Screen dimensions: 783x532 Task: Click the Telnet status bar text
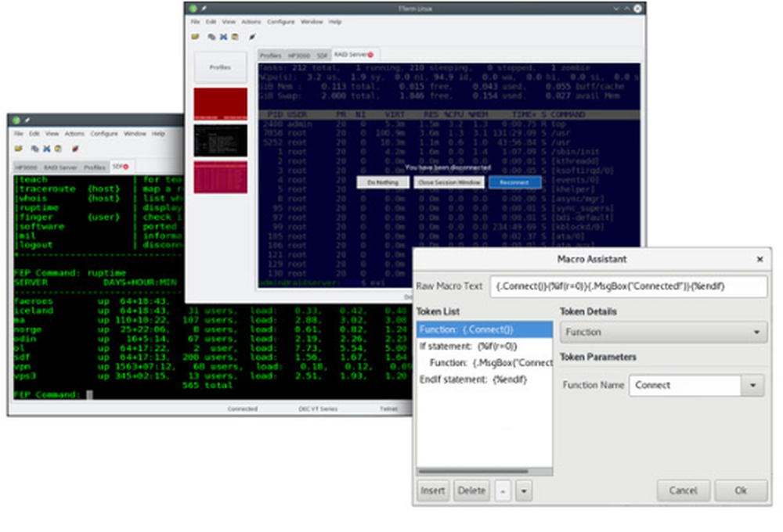[x=388, y=408]
